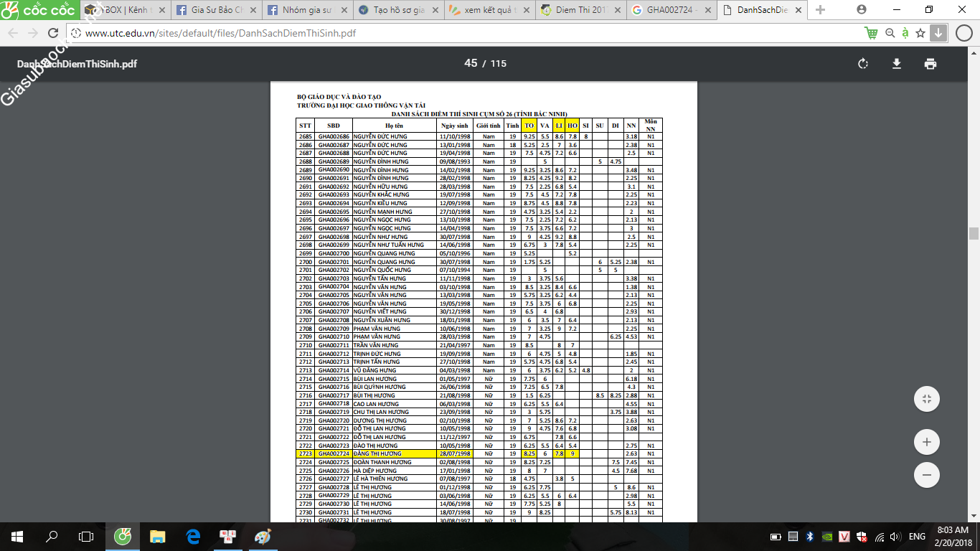This screenshot has height=551, width=980.
Task: Zoom out of the PDF
Action: point(926,475)
